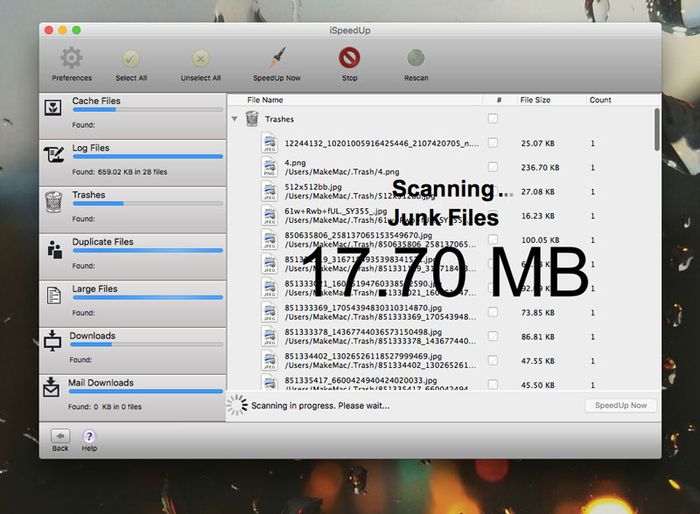The image size is (700, 514).
Task: Sort by File Size column header
Action: (535, 100)
